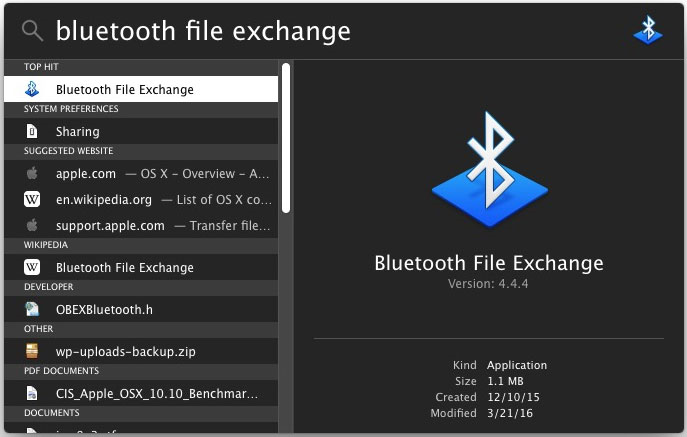This screenshot has width=687, height=437.
Task: Click the Created date '12/10/15'
Action: click(x=513, y=397)
